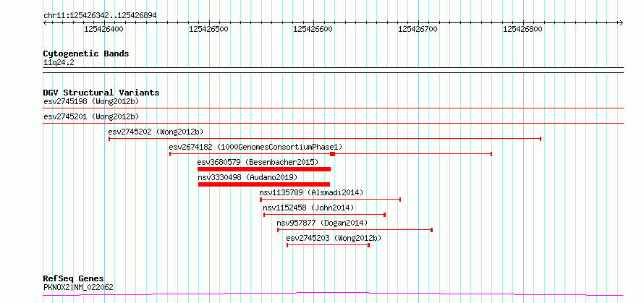Click ruler position 125426400
Screen dimensions: 644x303
[103, 29]
